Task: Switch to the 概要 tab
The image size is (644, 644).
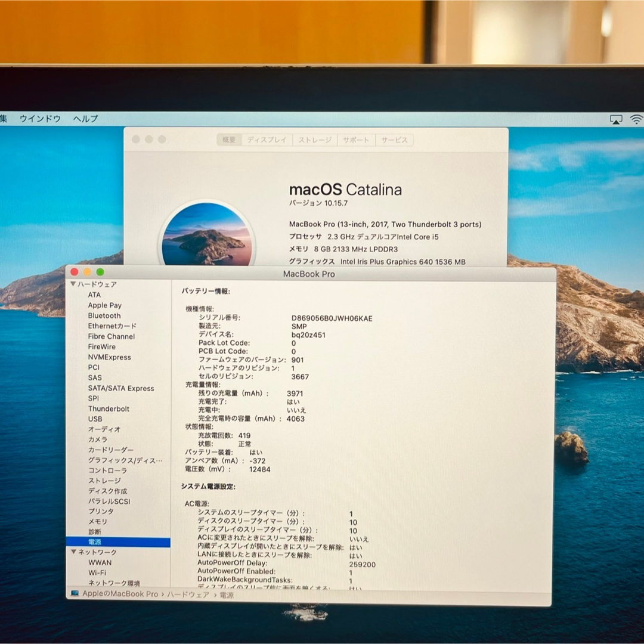Action: tap(229, 140)
